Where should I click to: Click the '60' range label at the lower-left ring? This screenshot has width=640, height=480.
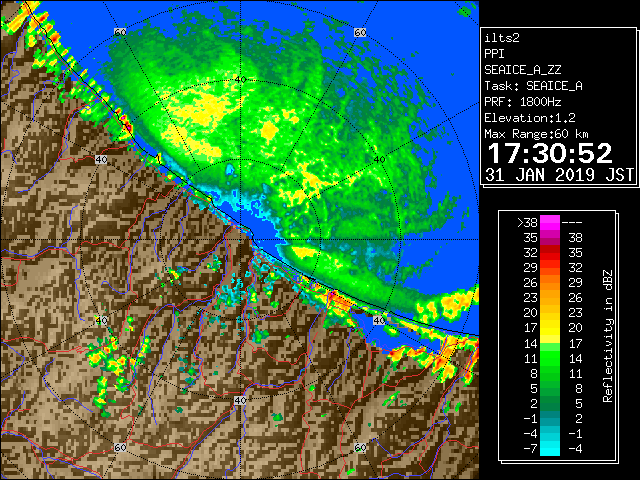pos(120,448)
